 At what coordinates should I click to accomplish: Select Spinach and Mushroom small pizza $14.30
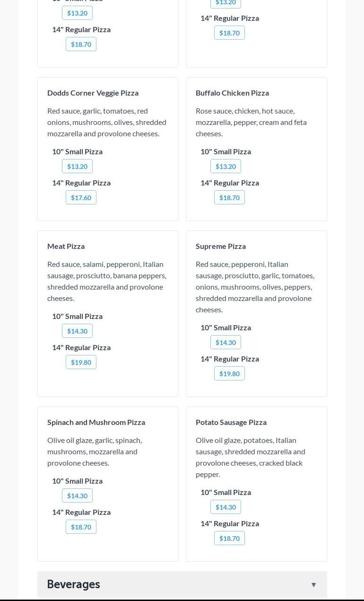(77, 495)
